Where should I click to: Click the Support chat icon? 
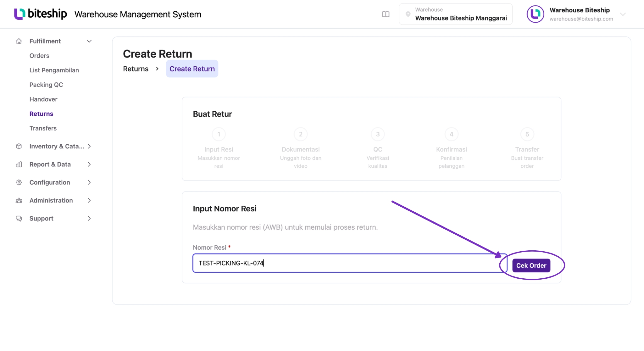[x=19, y=218]
